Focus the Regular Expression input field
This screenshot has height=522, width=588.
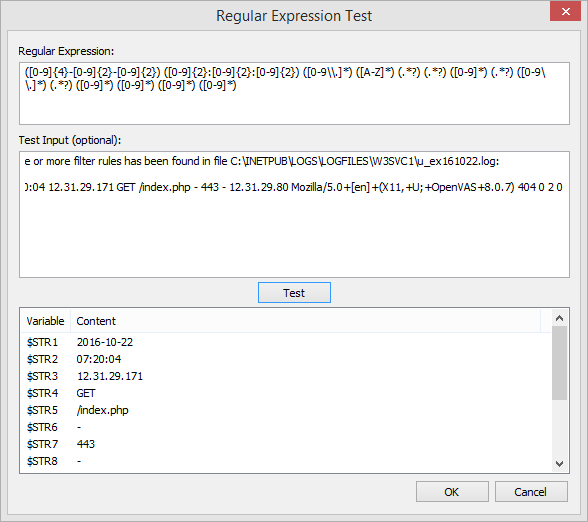tap(294, 93)
